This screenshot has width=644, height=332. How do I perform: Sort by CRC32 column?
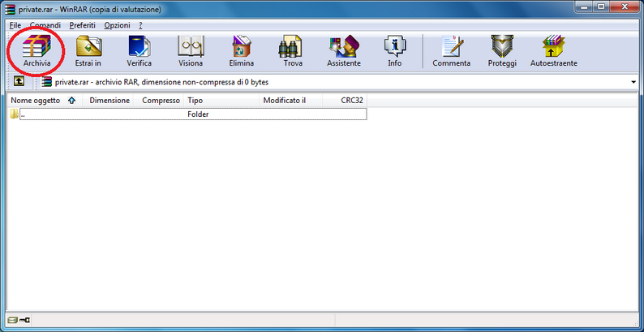[x=345, y=101]
